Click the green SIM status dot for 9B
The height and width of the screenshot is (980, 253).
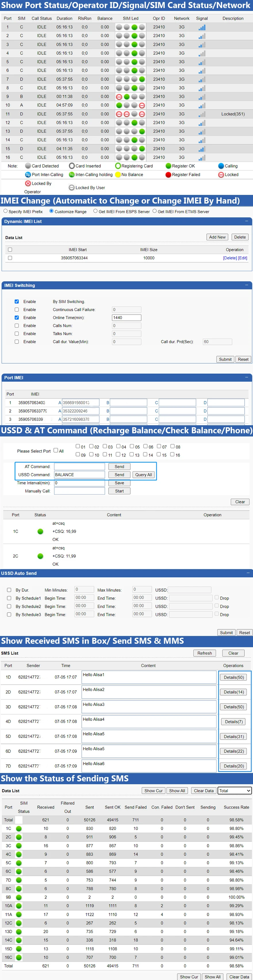pyautogui.click(x=19, y=897)
